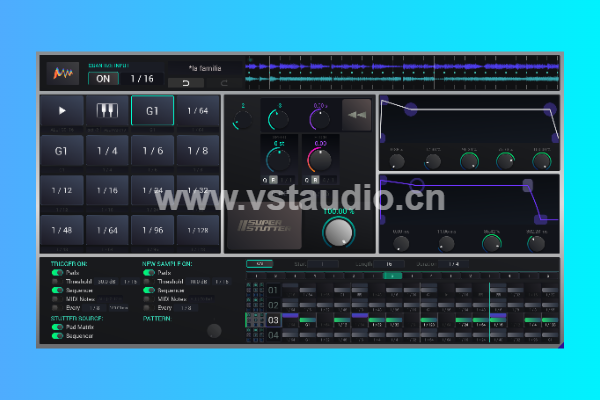Trigger the 1/128 stutter pad
The height and width of the screenshot is (400, 600).
pos(198,230)
